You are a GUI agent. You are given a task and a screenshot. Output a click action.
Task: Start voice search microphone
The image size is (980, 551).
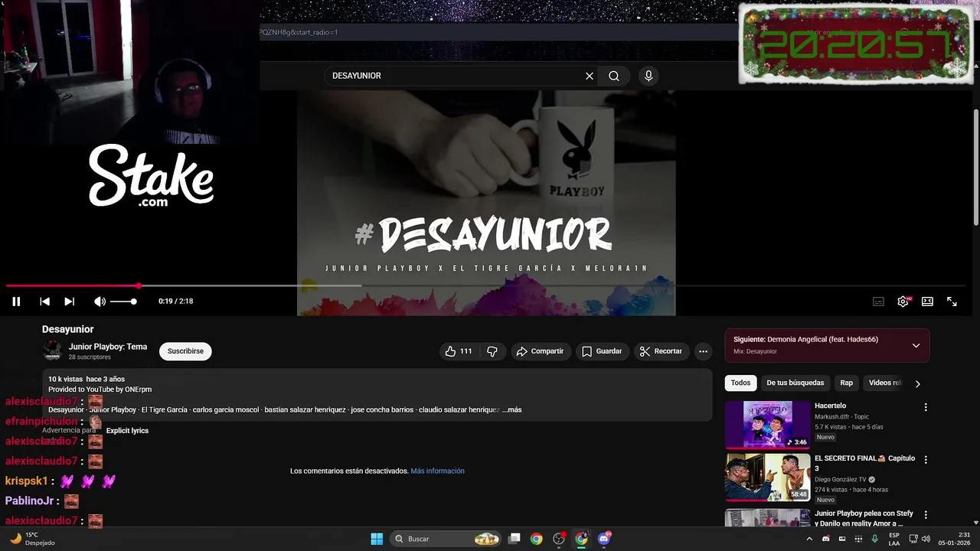648,76
